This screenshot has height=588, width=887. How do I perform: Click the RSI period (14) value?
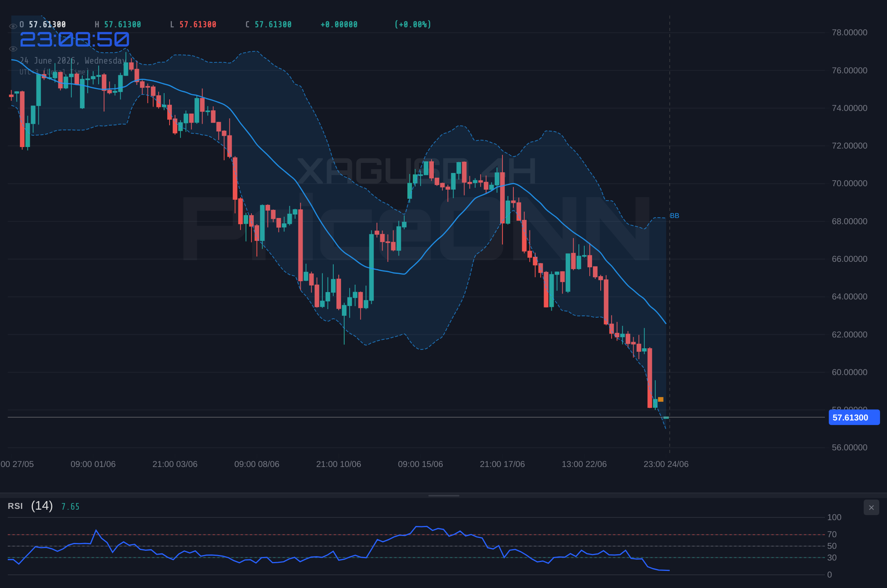(42, 506)
